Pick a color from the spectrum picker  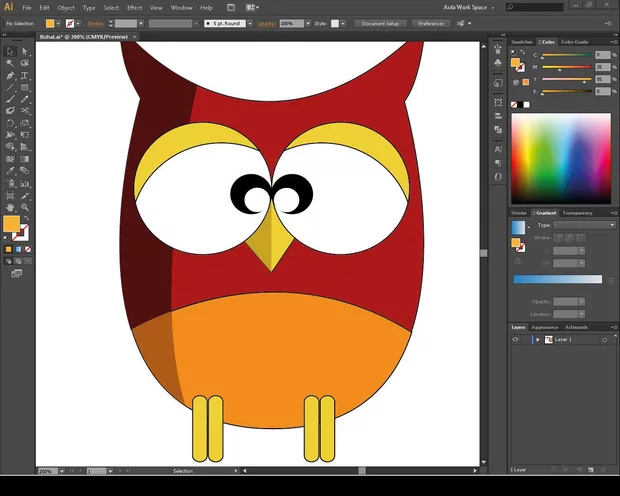560,158
